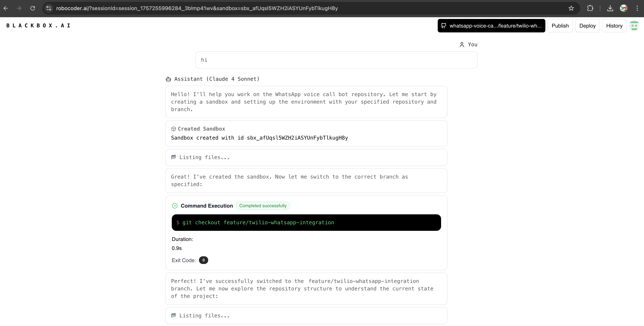Click the site info icon in address bar
Image resolution: width=644 pixels, height=326 pixels.
pyautogui.click(x=49, y=8)
